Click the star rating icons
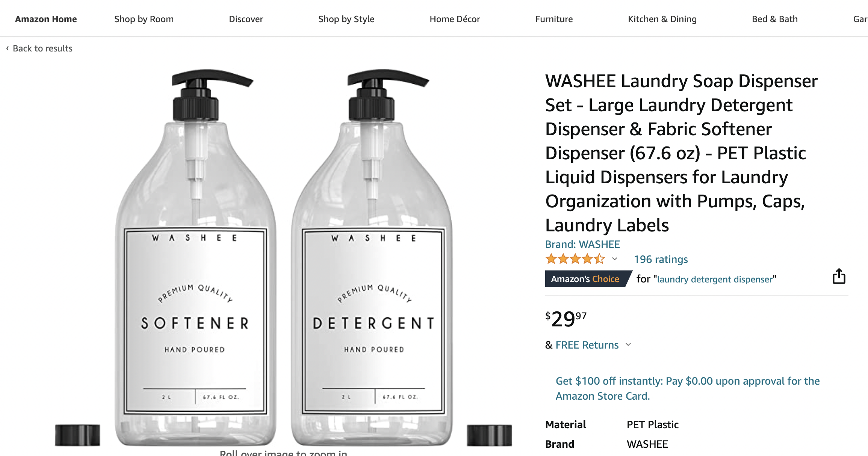Viewport: 868px width, 456px height. coord(575,259)
